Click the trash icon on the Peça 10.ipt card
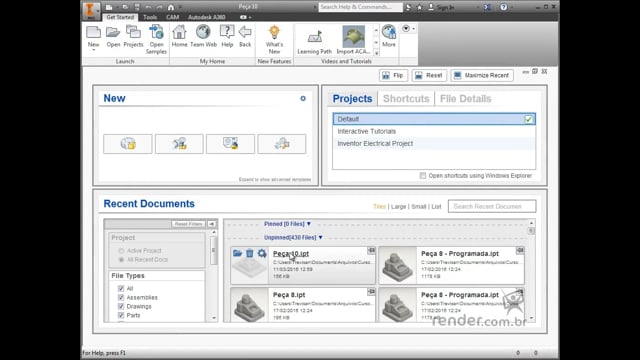The height and width of the screenshot is (360, 640). pyautogui.click(x=249, y=253)
